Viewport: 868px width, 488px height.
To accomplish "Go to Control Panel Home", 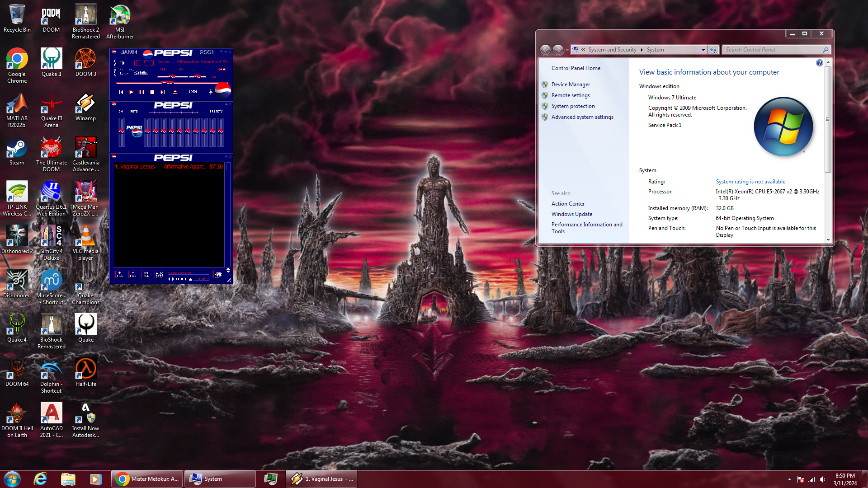I will click(576, 68).
